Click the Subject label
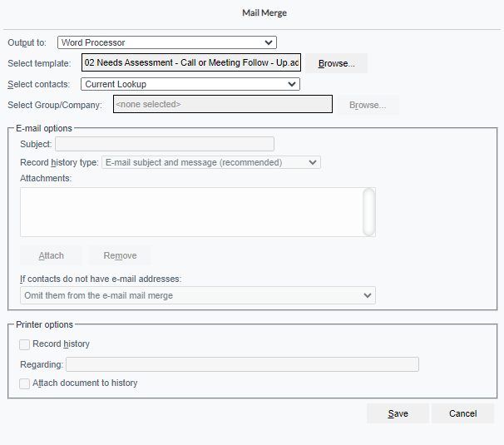Image resolution: width=504 pixels, height=445 pixels. [36, 144]
